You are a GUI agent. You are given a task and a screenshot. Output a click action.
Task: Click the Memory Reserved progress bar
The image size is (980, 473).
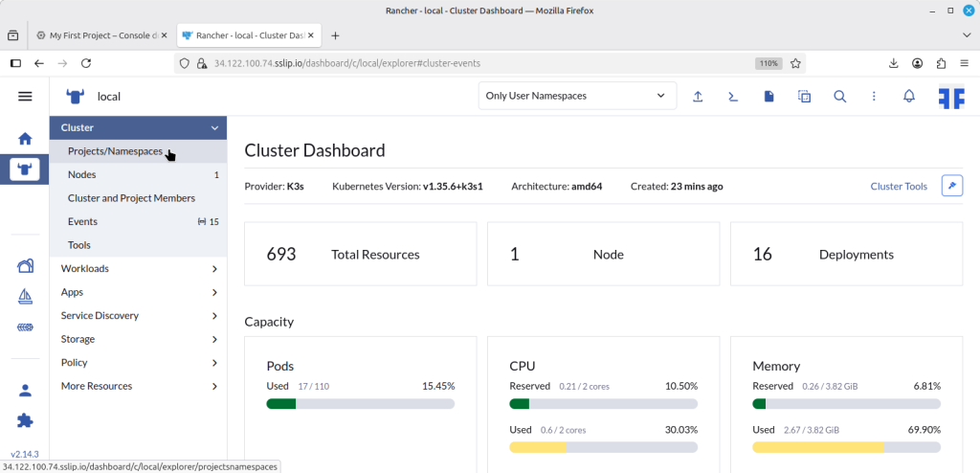pos(846,404)
